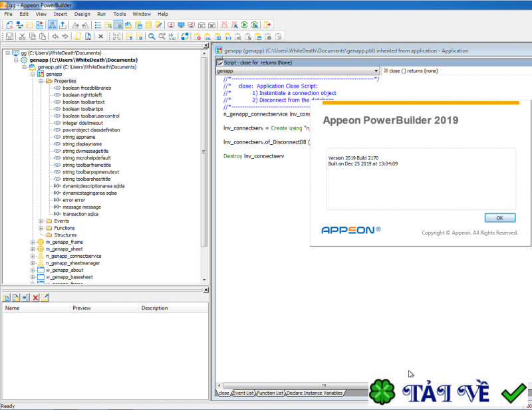Paste from clipboard using the Paste icon
This screenshot has height=410, width=532.
pyautogui.click(x=42, y=35)
